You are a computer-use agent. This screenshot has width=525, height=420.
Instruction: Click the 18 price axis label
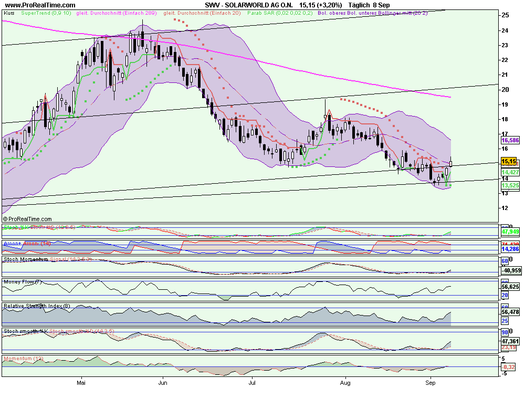tap(505, 119)
